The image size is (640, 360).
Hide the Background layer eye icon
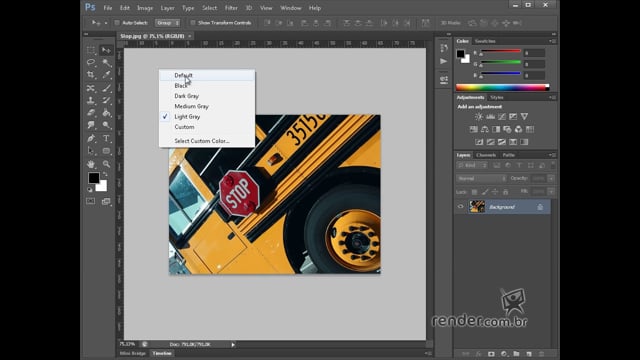point(460,207)
